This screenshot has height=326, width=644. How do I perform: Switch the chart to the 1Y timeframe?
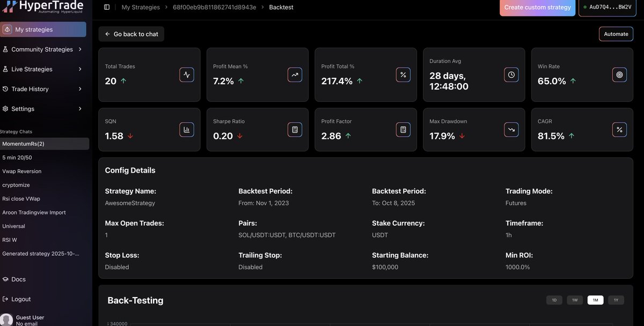[616, 300]
